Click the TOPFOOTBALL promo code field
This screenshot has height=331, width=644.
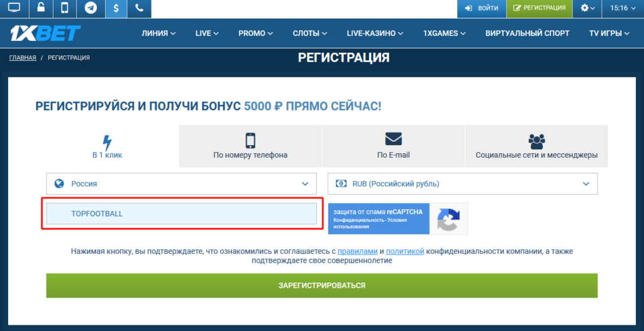point(181,214)
